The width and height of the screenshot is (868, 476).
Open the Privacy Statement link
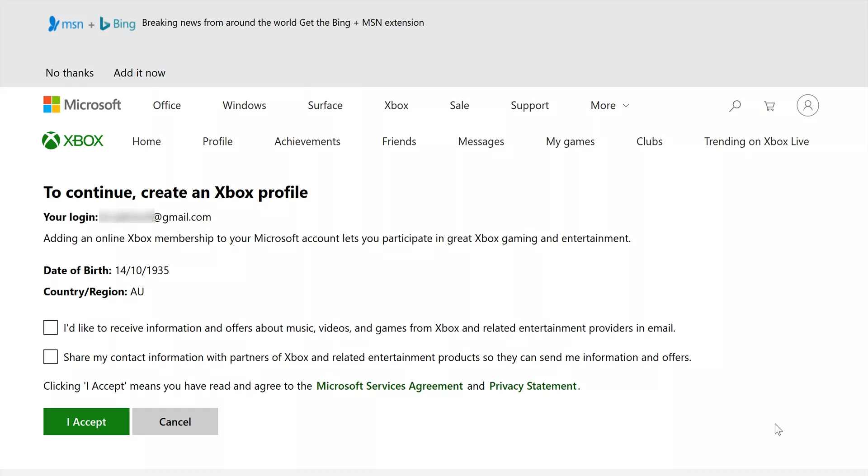[x=533, y=386]
